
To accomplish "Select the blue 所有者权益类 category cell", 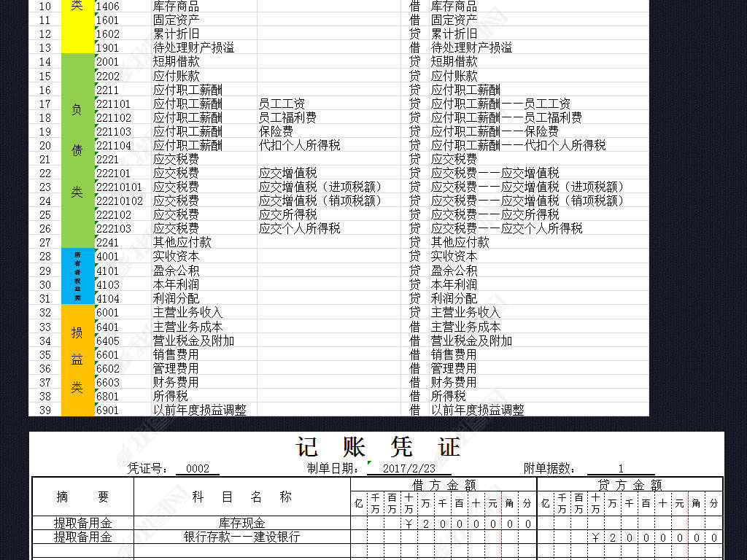I will click(x=76, y=277).
